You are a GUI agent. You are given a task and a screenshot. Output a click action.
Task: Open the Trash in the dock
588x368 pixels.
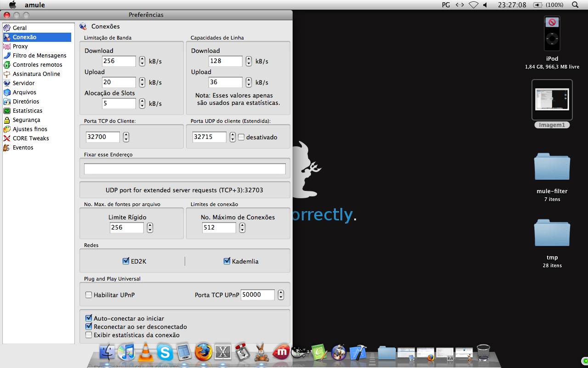(x=483, y=353)
